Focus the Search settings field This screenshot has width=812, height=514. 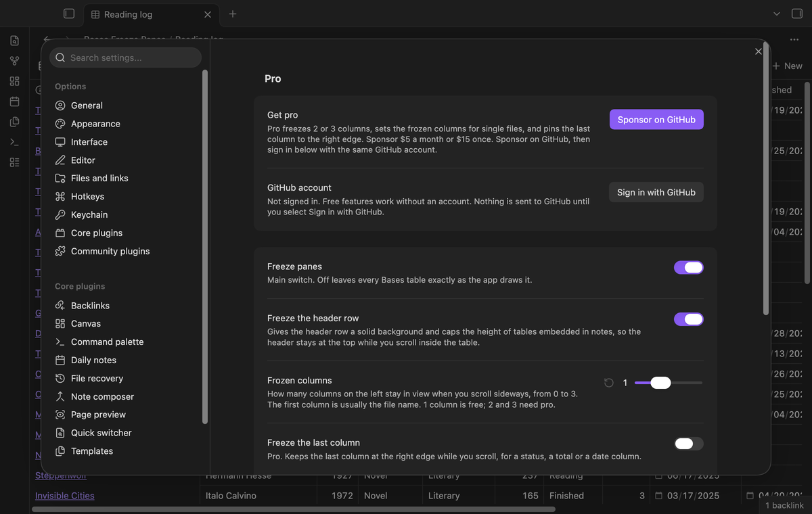pos(126,57)
